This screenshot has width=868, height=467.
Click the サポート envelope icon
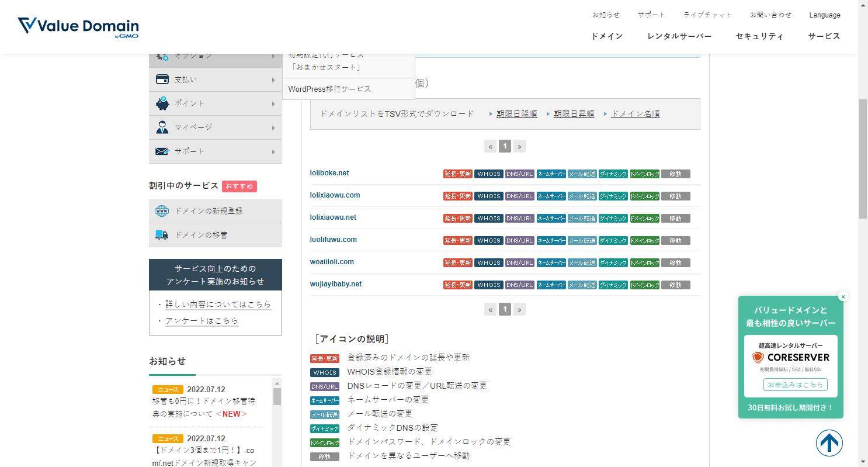(162, 151)
